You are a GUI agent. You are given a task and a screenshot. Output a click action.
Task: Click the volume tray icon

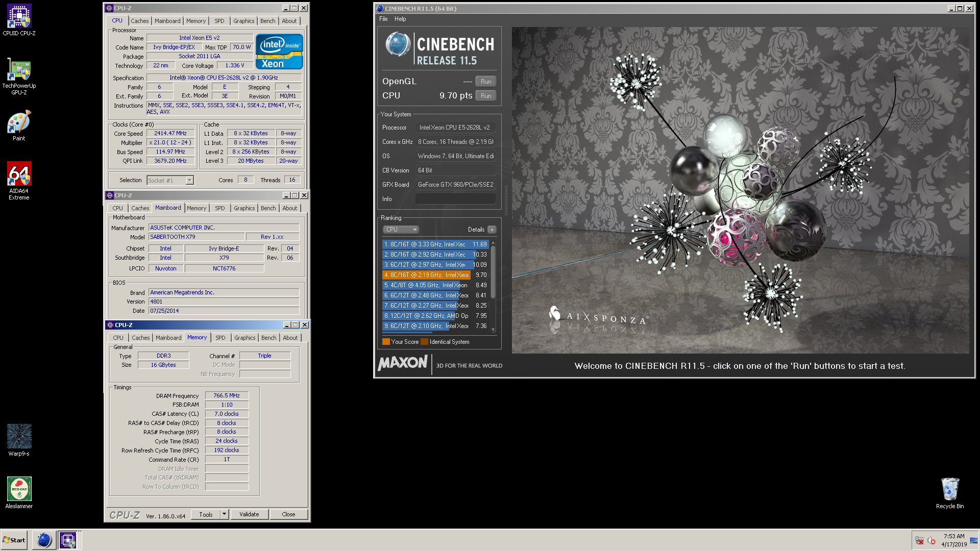pos(932,540)
